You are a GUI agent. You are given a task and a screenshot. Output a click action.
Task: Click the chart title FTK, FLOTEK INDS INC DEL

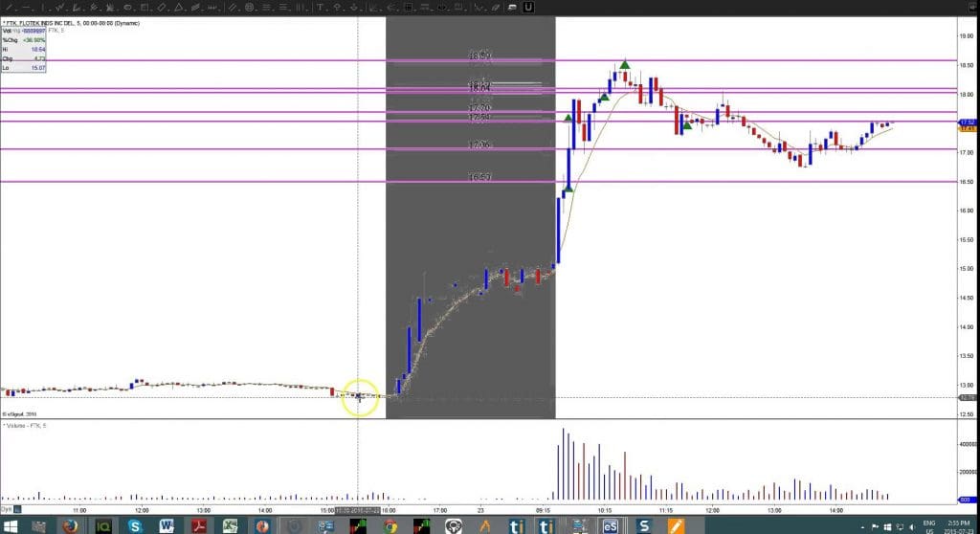tap(40, 23)
